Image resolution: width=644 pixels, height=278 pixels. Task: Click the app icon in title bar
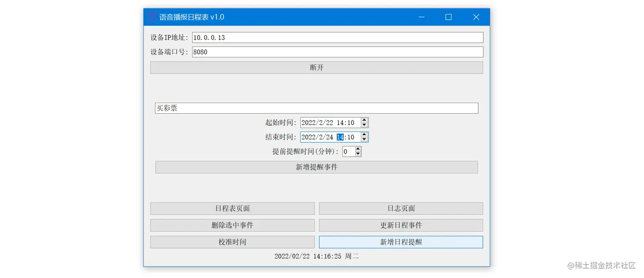[152, 17]
